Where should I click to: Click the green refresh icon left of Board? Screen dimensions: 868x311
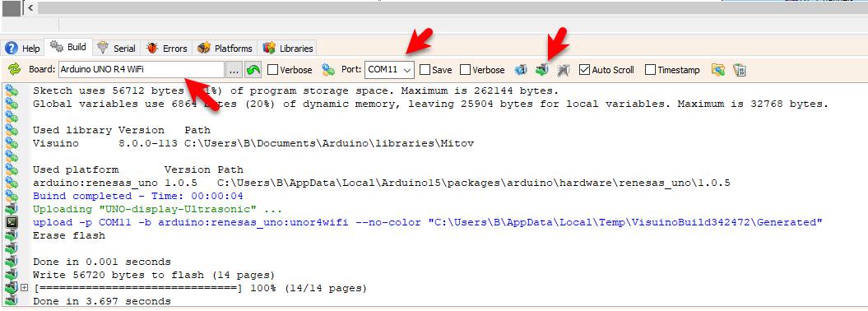(x=15, y=70)
